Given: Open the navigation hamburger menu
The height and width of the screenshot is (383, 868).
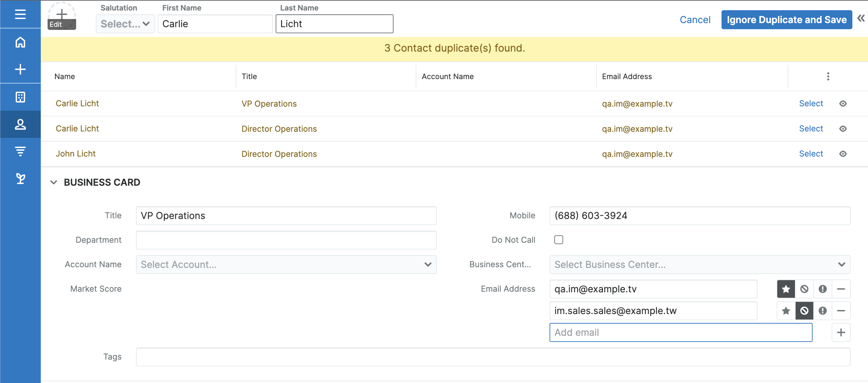Looking at the screenshot, I should pyautogui.click(x=20, y=14).
